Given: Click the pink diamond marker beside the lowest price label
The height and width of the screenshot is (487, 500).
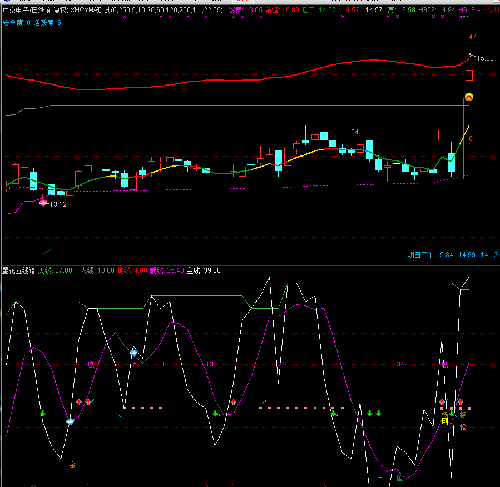Looking at the screenshot, I should [43, 202].
